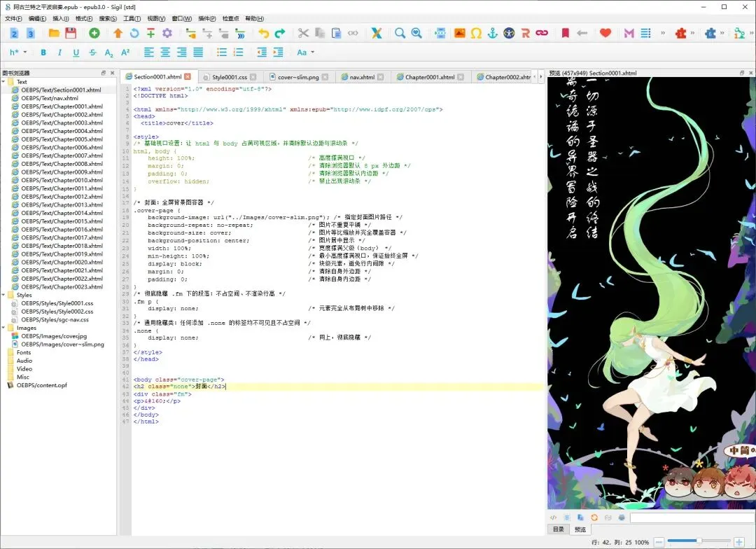Zoom in with the plus button
Viewport: 756px width, 549px height.
[x=738, y=542]
